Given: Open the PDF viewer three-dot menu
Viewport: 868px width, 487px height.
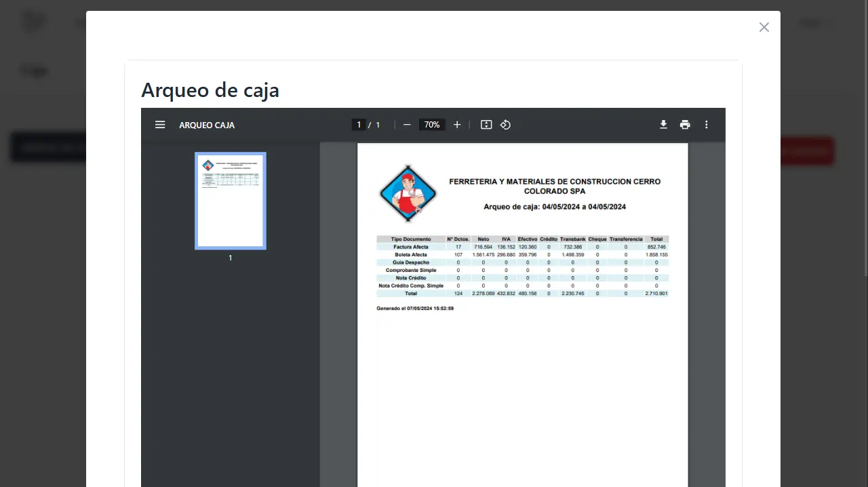Looking at the screenshot, I should click(706, 125).
